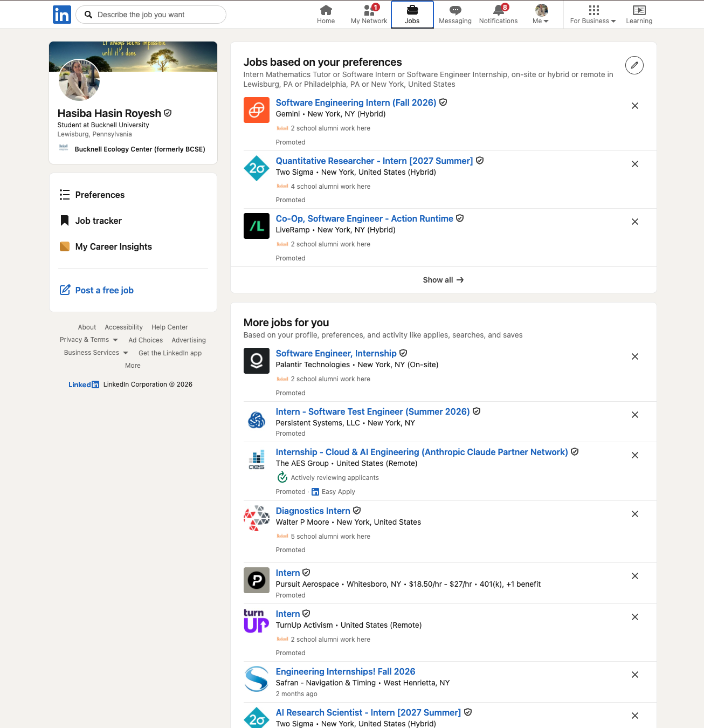Open the Gemini company logo
The image size is (704, 728).
coord(257,110)
